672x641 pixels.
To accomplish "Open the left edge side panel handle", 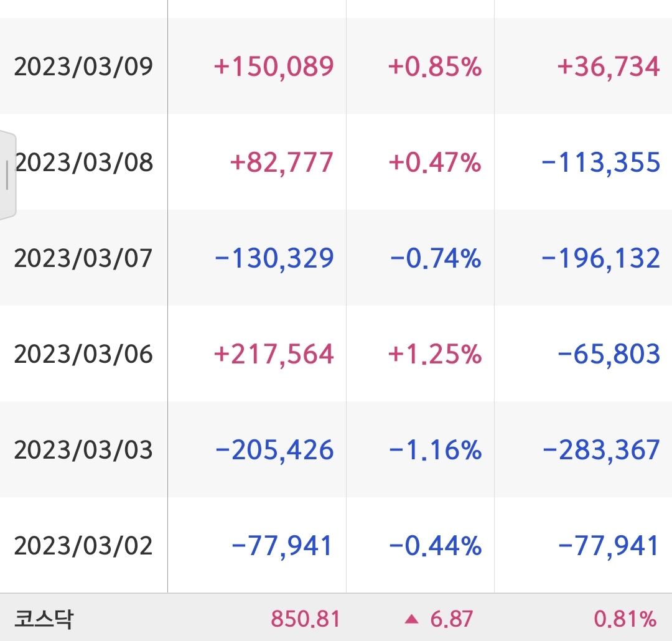I will (7, 175).
